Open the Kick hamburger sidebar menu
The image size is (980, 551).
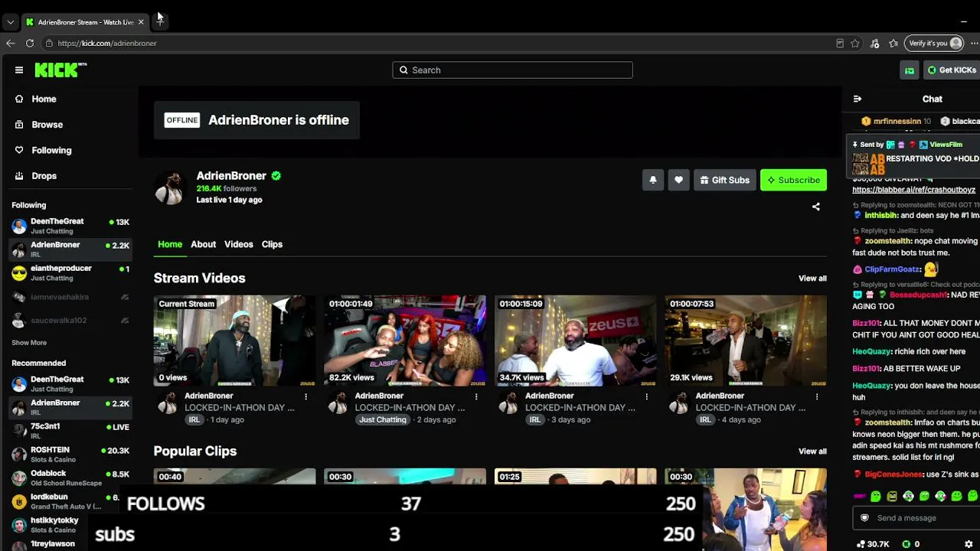[x=19, y=70]
